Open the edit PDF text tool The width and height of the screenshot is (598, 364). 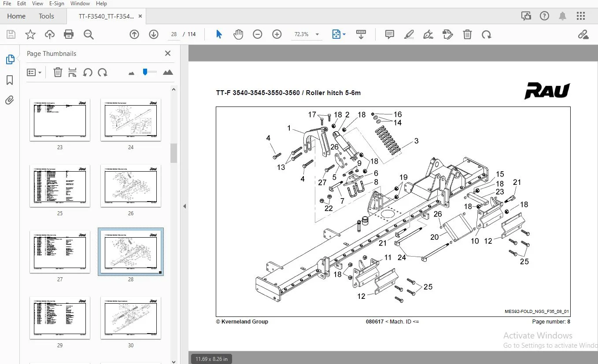448,34
